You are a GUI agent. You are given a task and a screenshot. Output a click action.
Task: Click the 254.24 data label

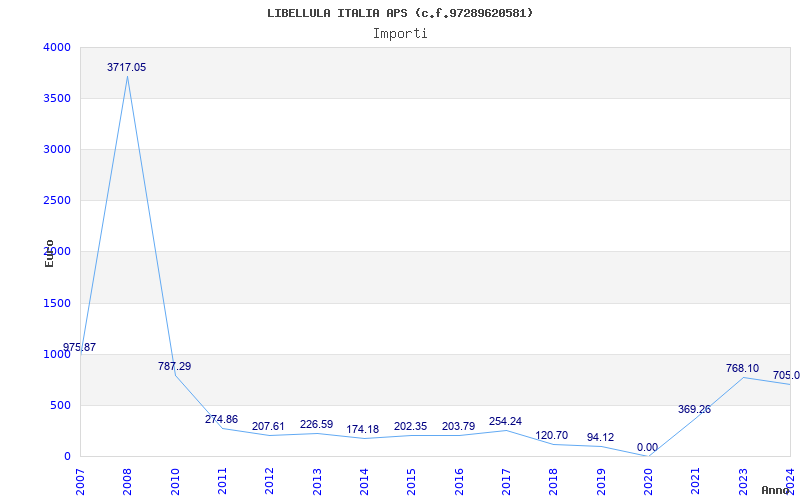tap(506, 421)
